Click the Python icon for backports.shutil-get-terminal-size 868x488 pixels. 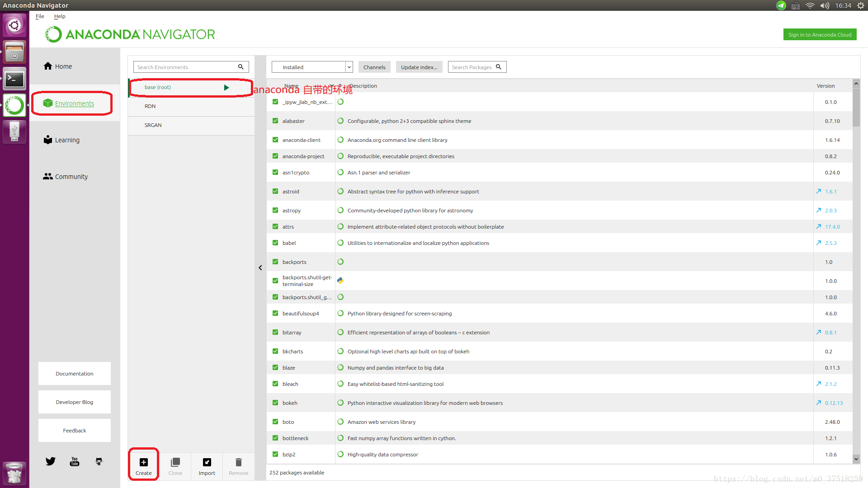click(340, 281)
